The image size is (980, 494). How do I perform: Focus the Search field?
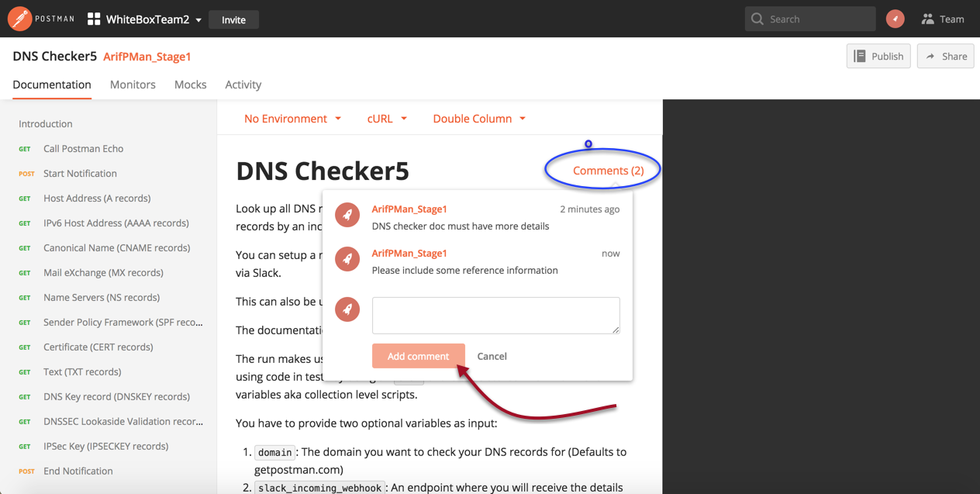810,19
